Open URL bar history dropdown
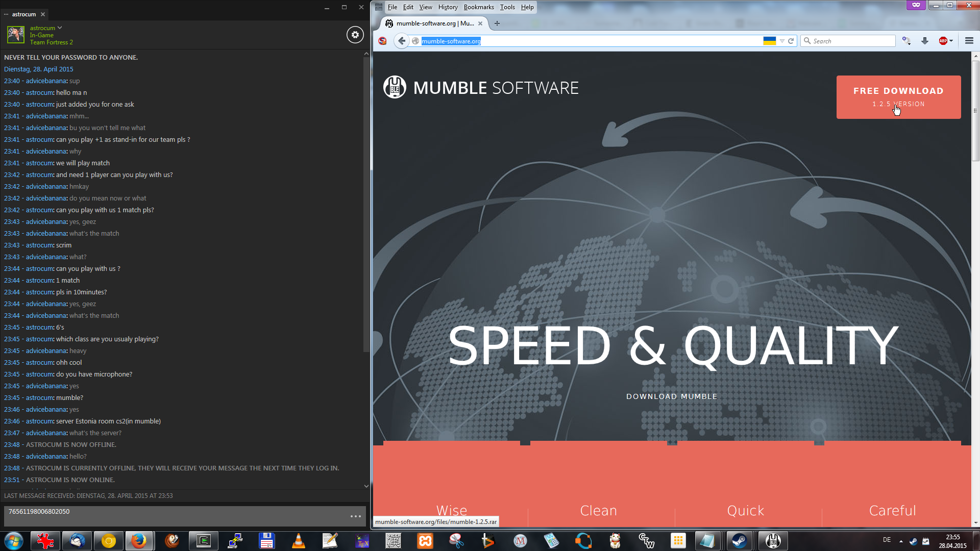This screenshot has width=980, height=551. point(782,41)
